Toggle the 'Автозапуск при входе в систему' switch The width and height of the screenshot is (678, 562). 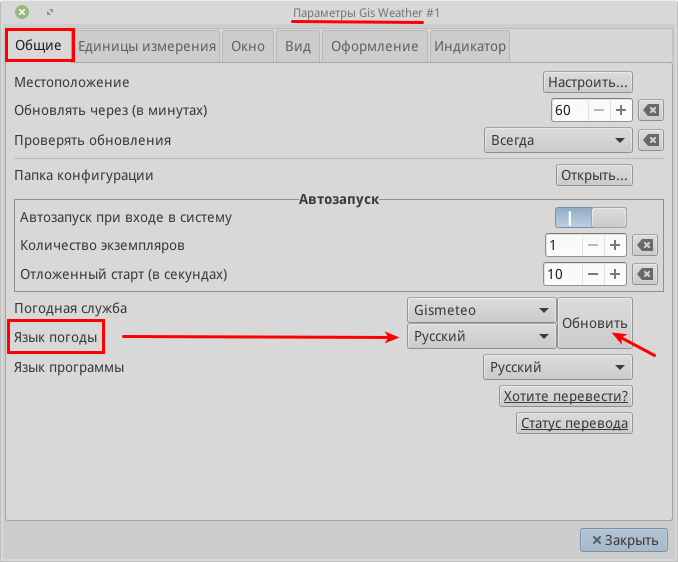(x=591, y=217)
